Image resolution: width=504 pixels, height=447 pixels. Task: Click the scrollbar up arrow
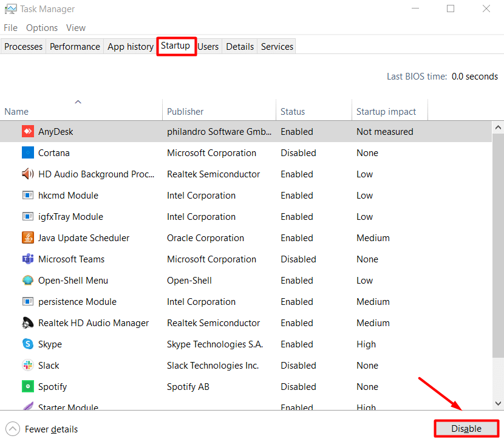(498, 128)
